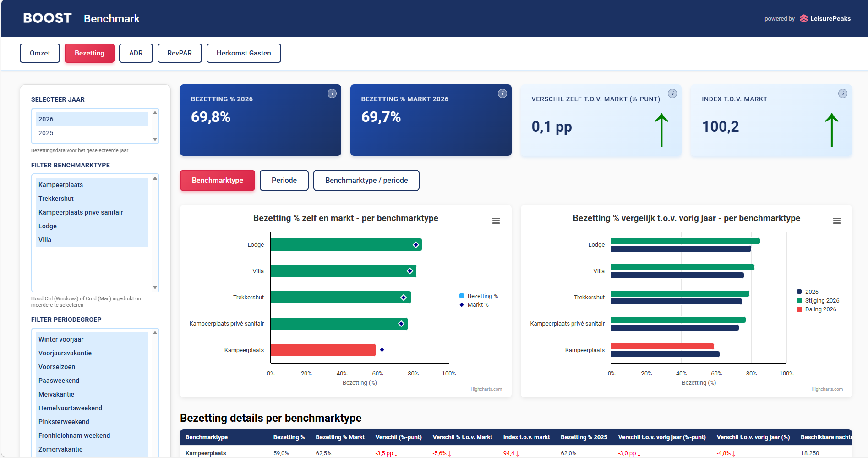Click info icon on Bezetting % Markt 2026 card
868x458 pixels.
pyautogui.click(x=502, y=94)
